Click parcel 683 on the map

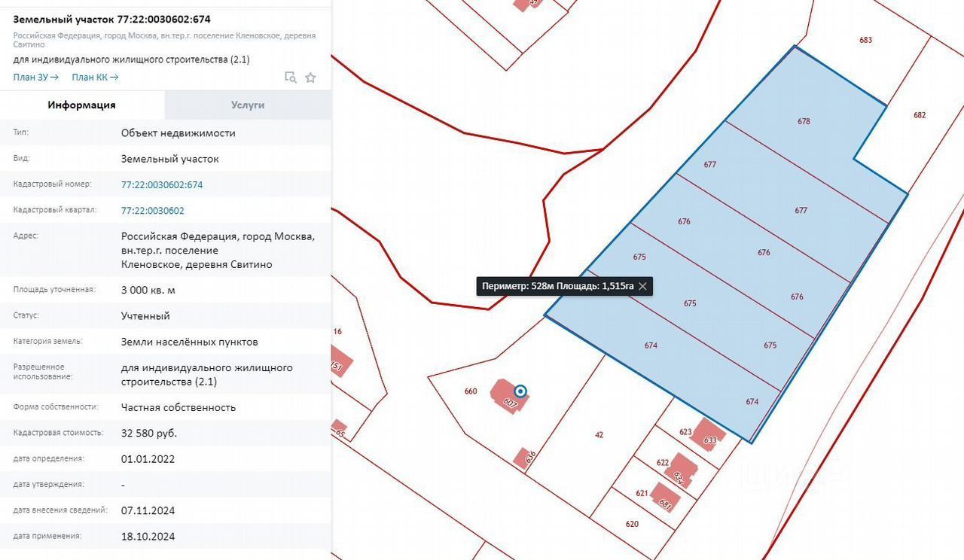(865, 40)
